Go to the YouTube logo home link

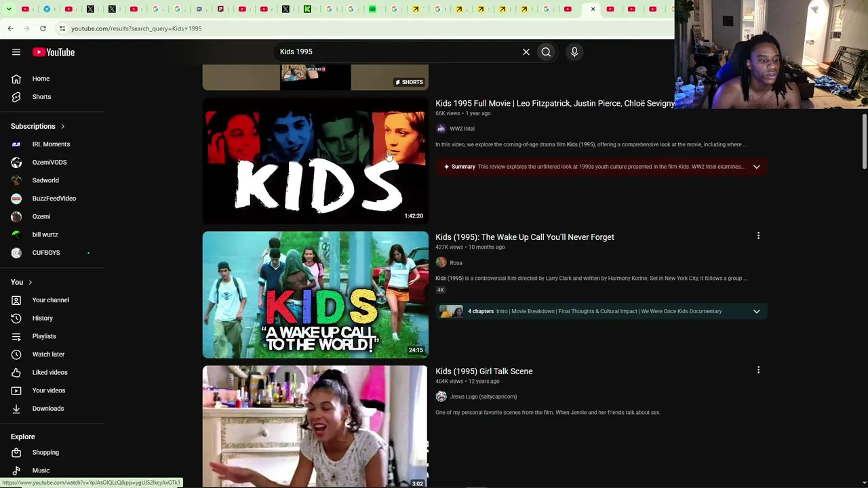[54, 52]
